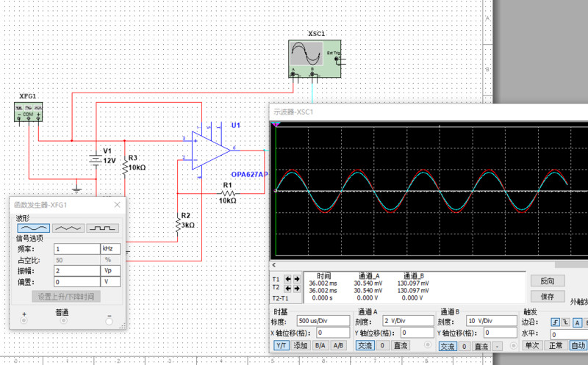Open the frequency unit kHz dropdown
The height and width of the screenshot is (365, 588).
(x=110, y=249)
